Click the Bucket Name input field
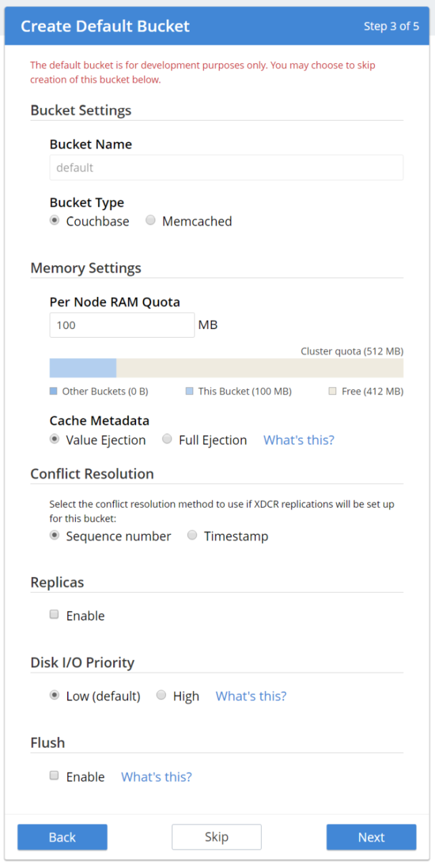Viewport: 435px width, 868px height. pos(226,167)
